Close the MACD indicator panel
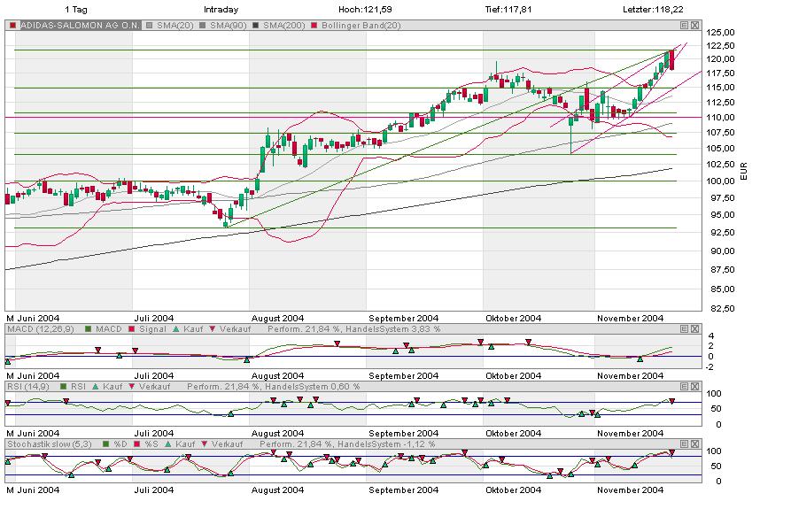The height and width of the screenshot is (532, 791). [695, 328]
